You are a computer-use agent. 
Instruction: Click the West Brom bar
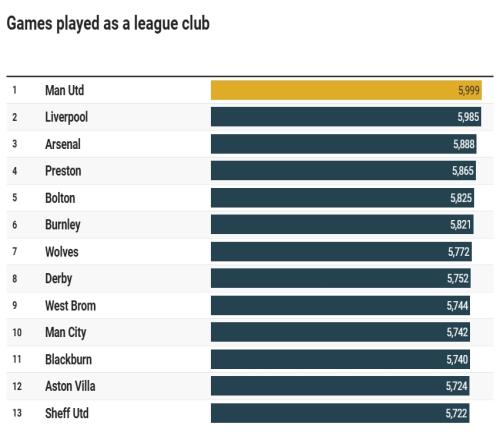coord(340,305)
